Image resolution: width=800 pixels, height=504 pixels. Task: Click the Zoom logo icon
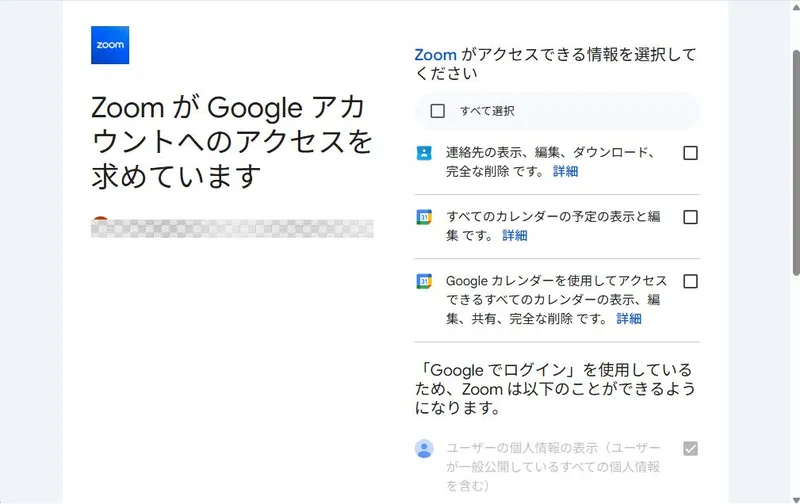[x=110, y=45]
